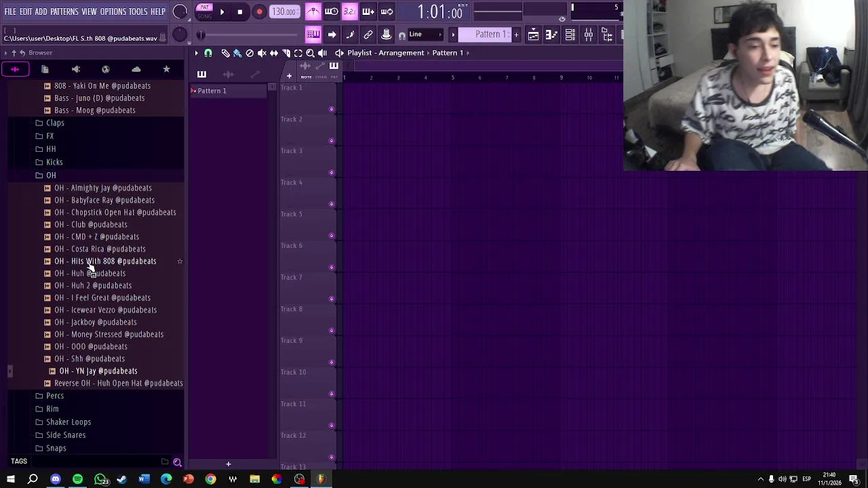This screenshot has width=868, height=488.
Task: Select OH - YN Jay @pudabeats sample
Action: point(98,371)
